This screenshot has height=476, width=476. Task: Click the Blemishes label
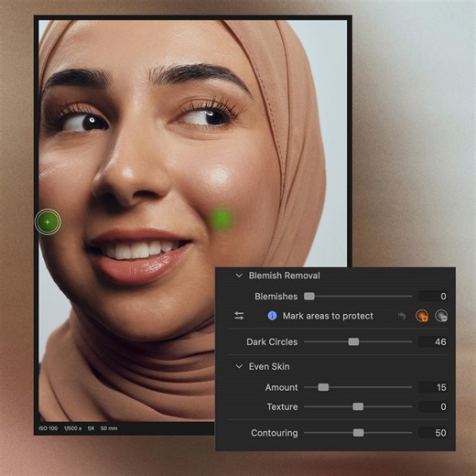pyautogui.click(x=276, y=297)
